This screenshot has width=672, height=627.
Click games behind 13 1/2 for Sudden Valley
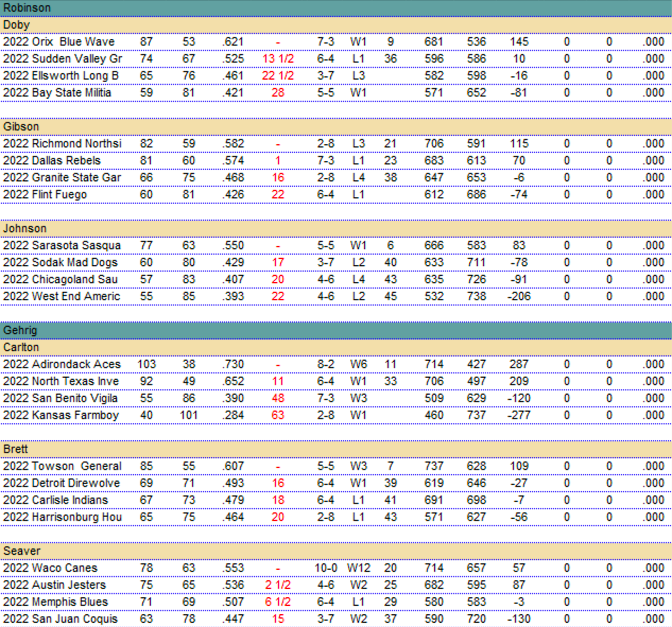[278, 59]
